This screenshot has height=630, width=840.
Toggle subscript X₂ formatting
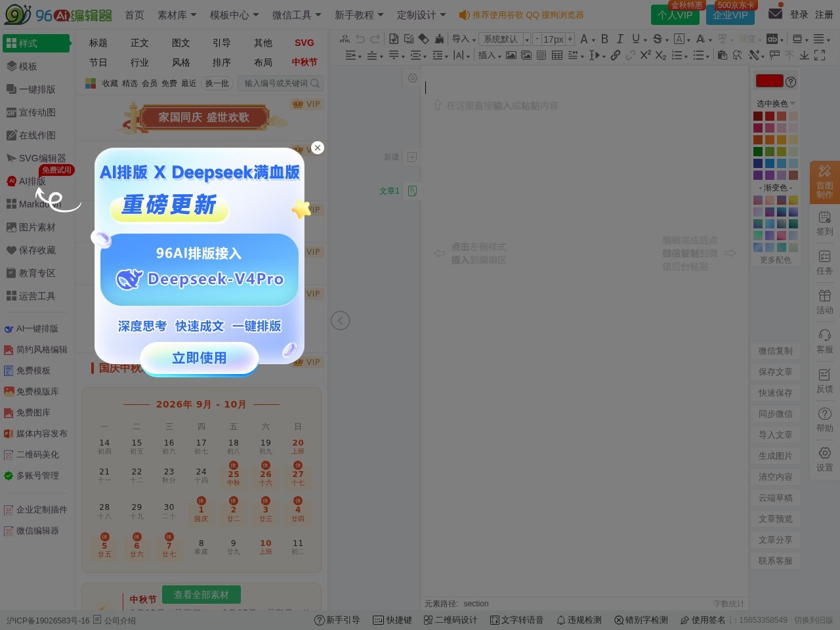pyautogui.click(x=661, y=55)
